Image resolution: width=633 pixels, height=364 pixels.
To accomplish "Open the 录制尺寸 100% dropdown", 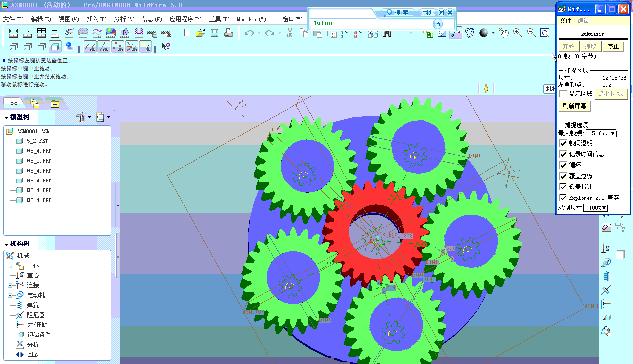I will 595,208.
